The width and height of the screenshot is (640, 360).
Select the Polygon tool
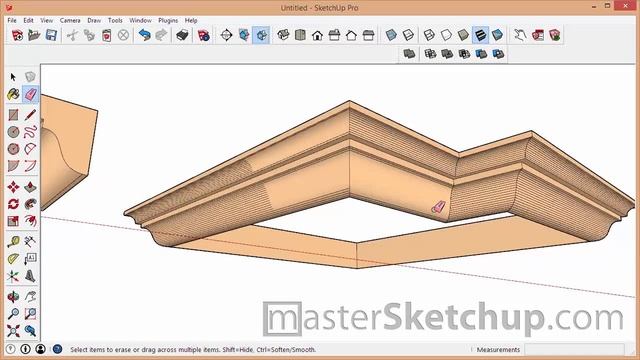13,149
